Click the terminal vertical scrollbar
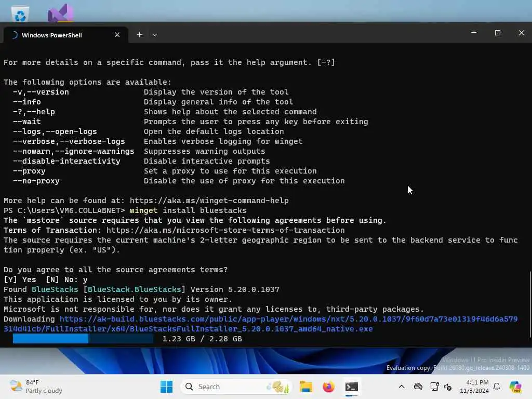Viewport: 532px width, 399px height. [x=529, y=304]
